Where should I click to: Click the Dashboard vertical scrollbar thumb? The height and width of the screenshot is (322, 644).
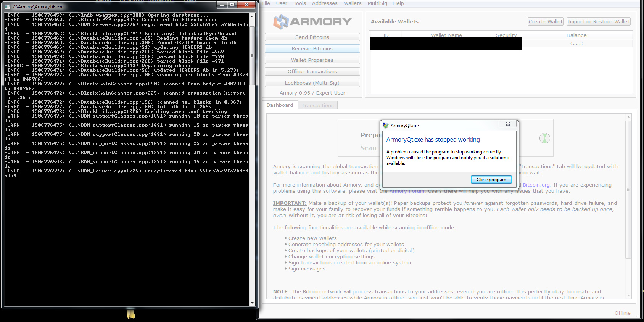click(628, 190)
